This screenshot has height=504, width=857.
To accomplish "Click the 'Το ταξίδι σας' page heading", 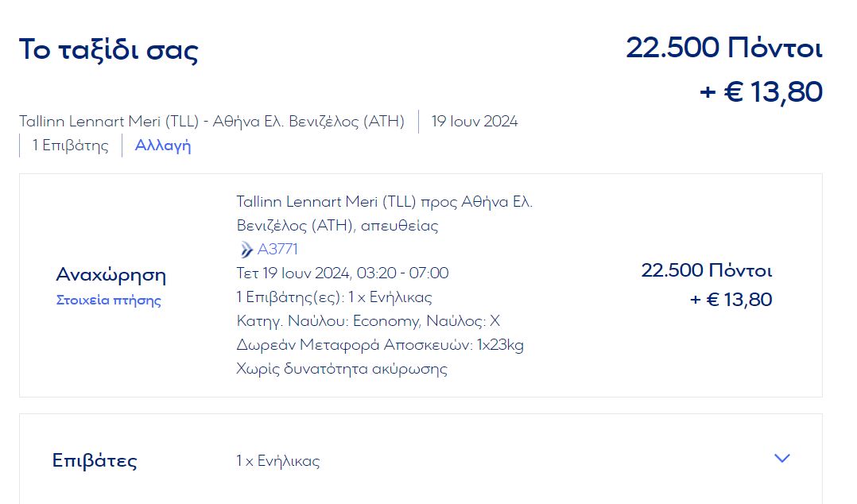I will point(109,50).
